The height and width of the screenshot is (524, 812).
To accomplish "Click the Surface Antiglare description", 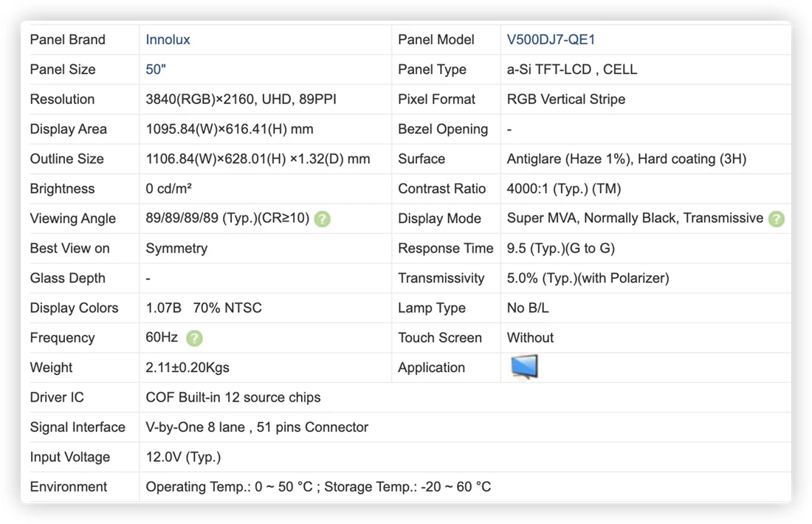I will coord(626,159).
